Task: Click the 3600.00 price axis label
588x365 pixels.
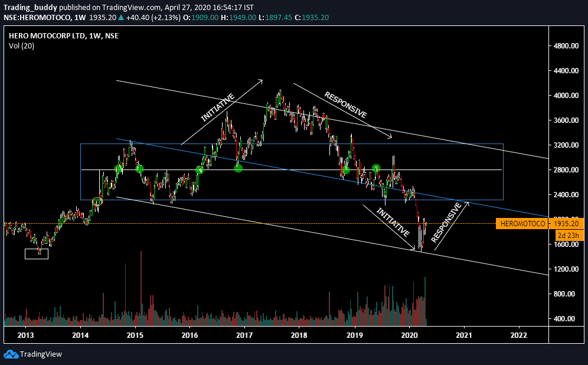Action: 566,120
